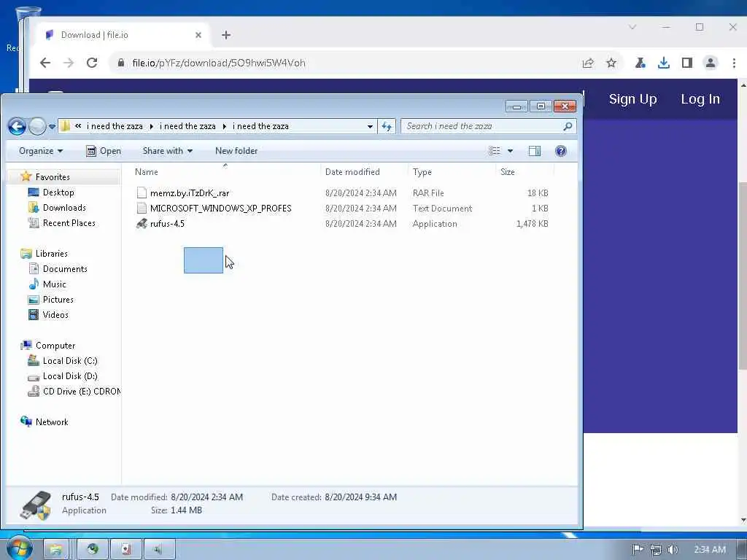Open the Windows Start menu
This screenshot has width=747, height=560.
(x=20, y=548)
